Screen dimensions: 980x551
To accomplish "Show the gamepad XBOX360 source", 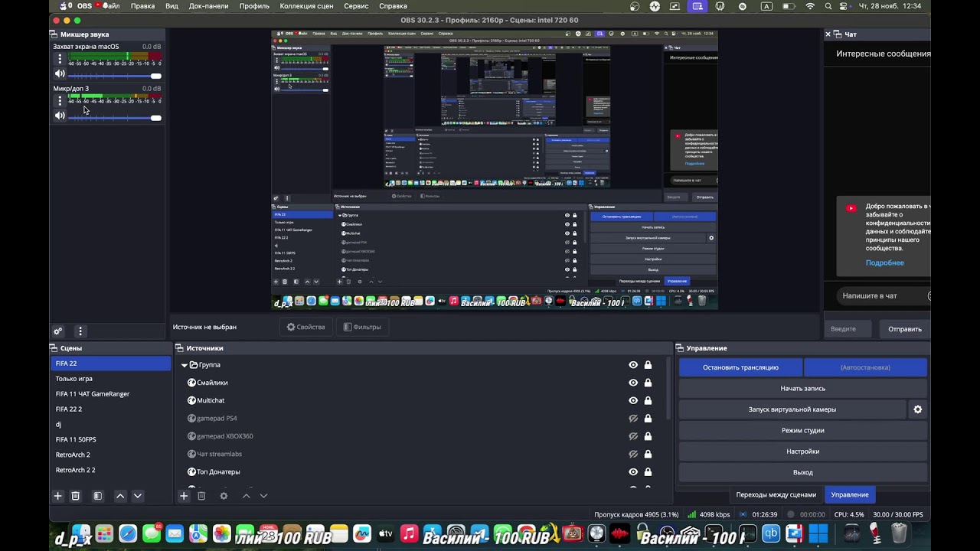I will 633,436.
